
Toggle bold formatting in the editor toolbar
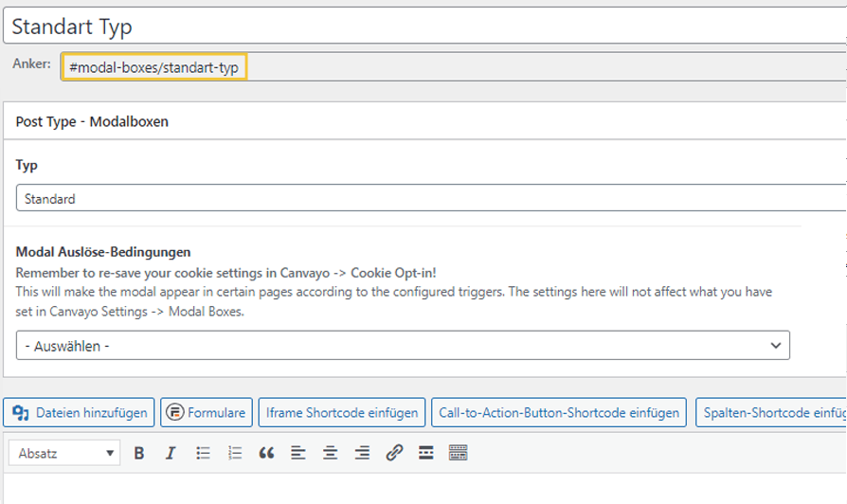point(139,453)
